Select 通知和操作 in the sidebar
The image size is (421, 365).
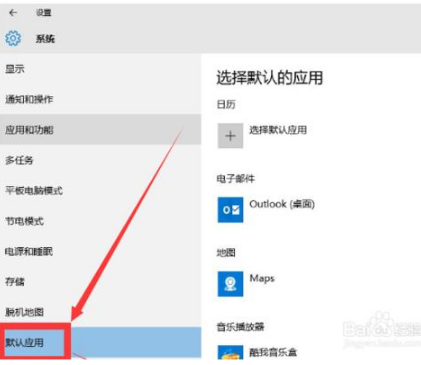click(x=100, y=99)
